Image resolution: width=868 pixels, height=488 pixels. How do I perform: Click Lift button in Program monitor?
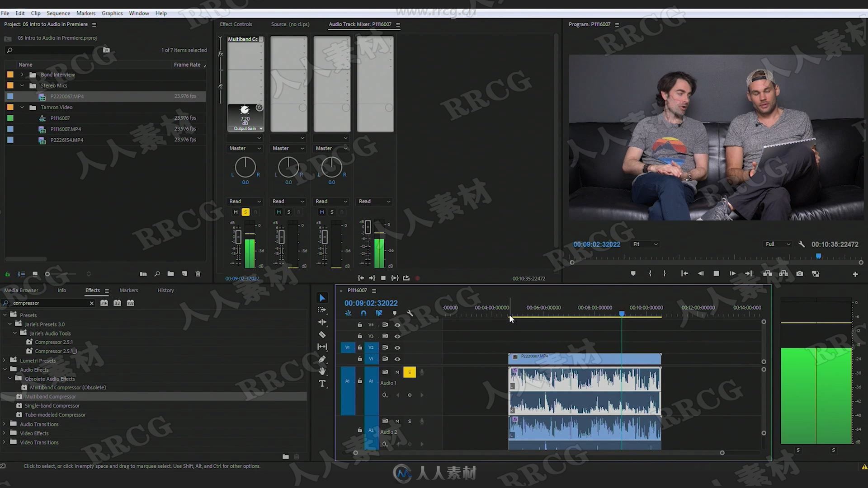click(x=767, y=274)
